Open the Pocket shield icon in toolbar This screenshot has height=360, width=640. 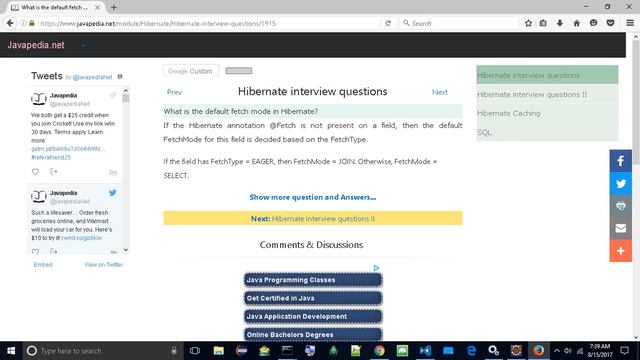pos(611,23)
